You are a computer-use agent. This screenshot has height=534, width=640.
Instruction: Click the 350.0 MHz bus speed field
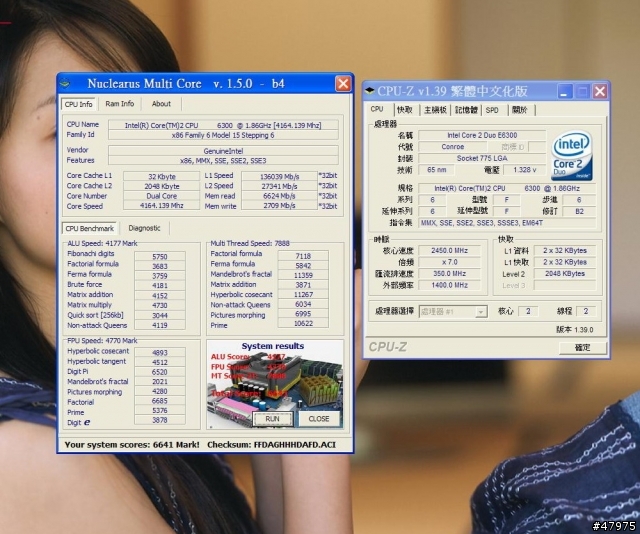[x=449, y=273]
